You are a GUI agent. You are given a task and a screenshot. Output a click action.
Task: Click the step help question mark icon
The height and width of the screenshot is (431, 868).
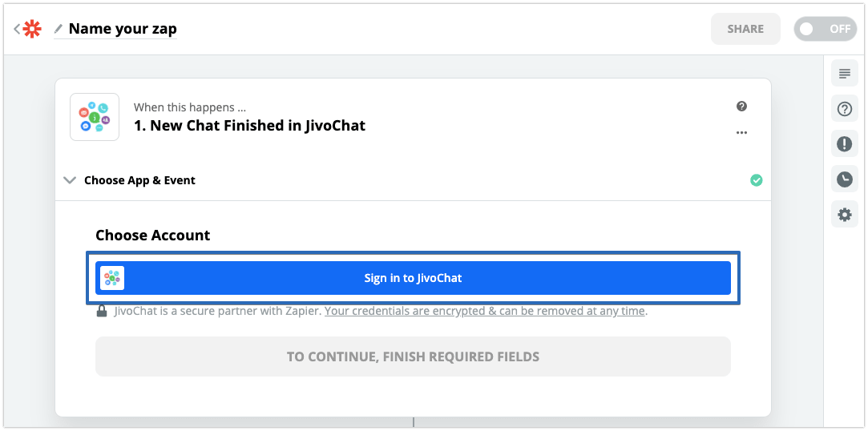742,107
